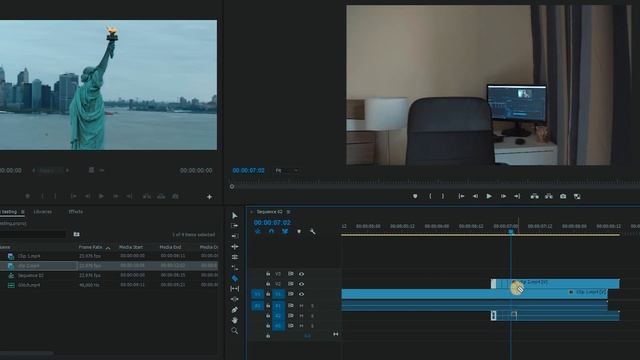Toggle Linked Selection in timeline
This screenshot has width=640, height=360.
click(285, 231)
